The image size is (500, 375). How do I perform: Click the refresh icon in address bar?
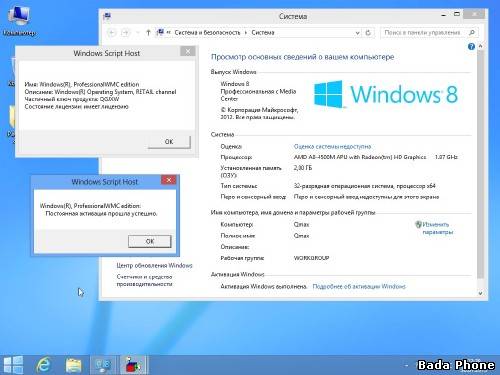pos(368,33)
